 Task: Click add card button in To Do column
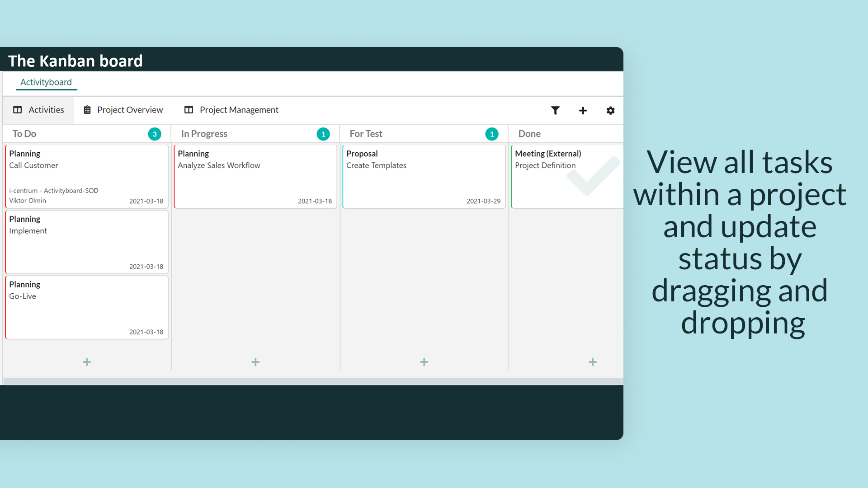point(87,361)
